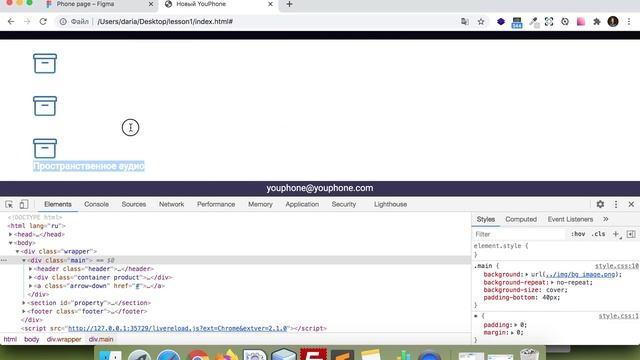This screenshot has height=360, width=640.
Task: Click the youphone@youphone.com email link
Action: [x=320, y=188]
